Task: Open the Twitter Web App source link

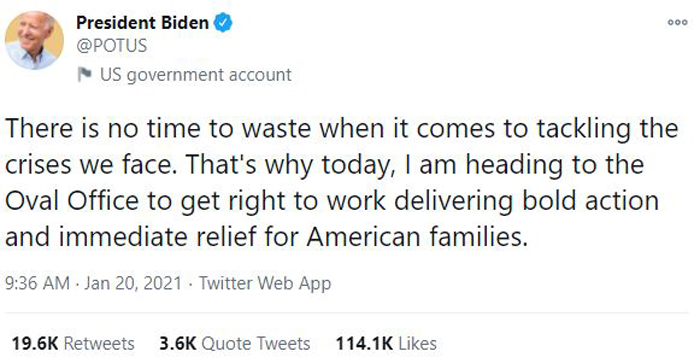Action: (265, 284)
